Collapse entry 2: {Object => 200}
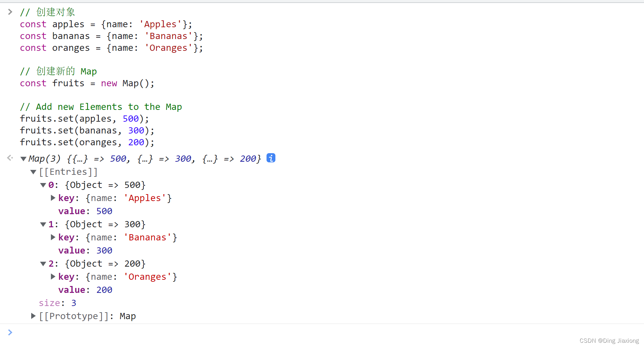 tap(43, 264)
